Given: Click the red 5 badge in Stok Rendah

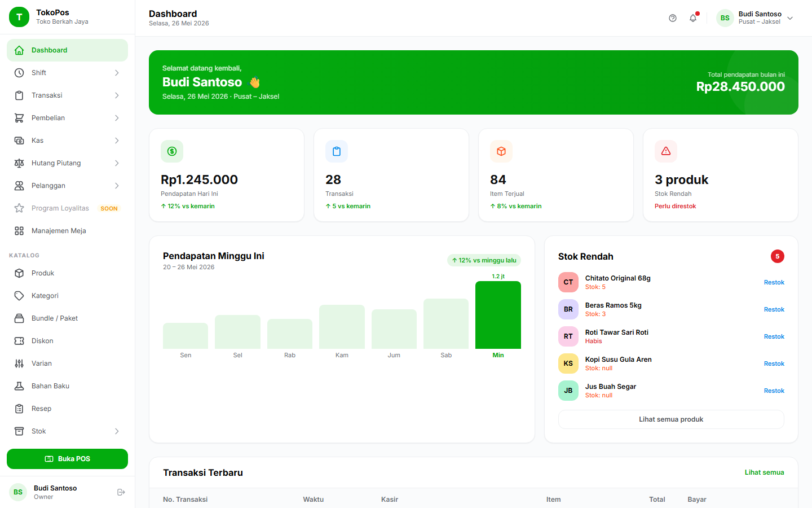Looking at the screenshot, I should click(x=778, y=256).
